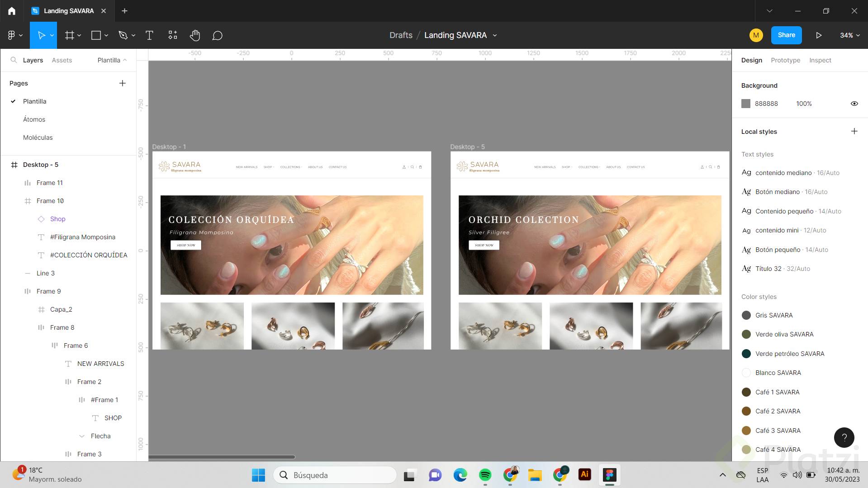Open the Resources components tool

point(173,35)
